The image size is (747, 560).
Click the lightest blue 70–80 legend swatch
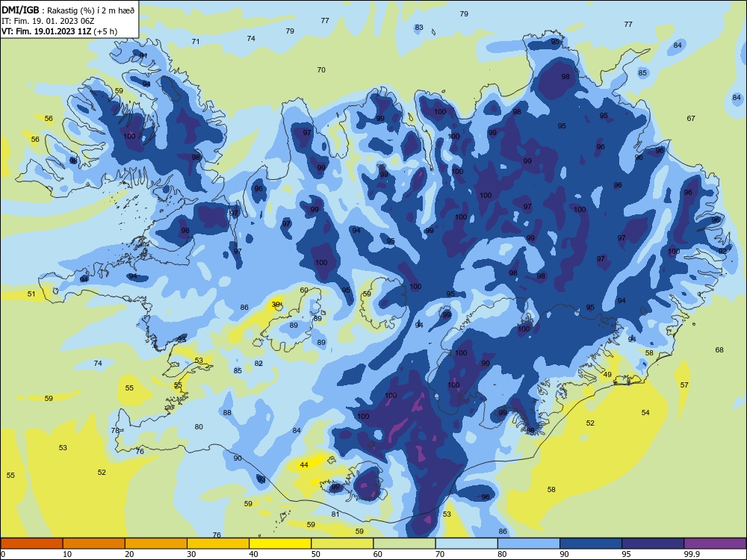pyautogui.click(x=466, y=544)
